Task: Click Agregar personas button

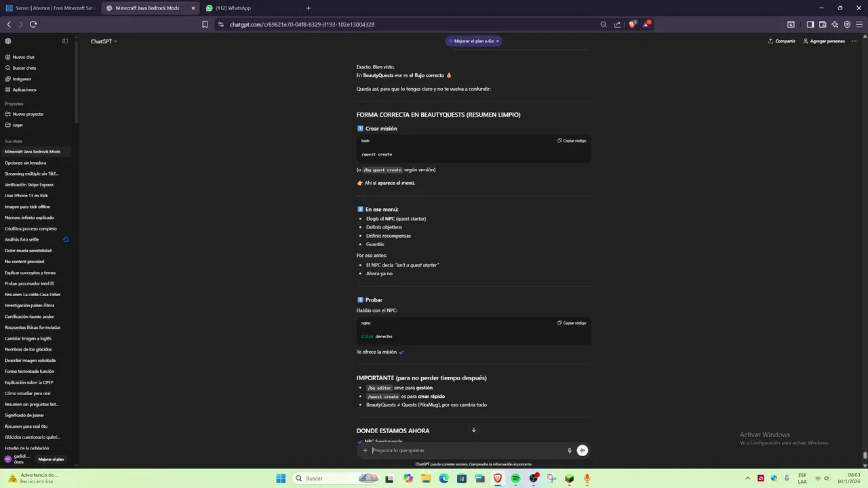Action: point(823,41)
